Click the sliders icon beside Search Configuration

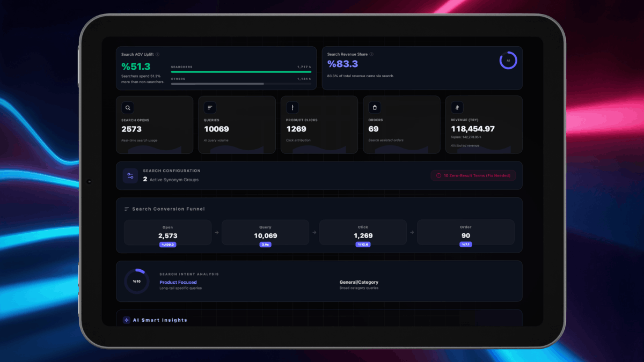click(130, 175)
